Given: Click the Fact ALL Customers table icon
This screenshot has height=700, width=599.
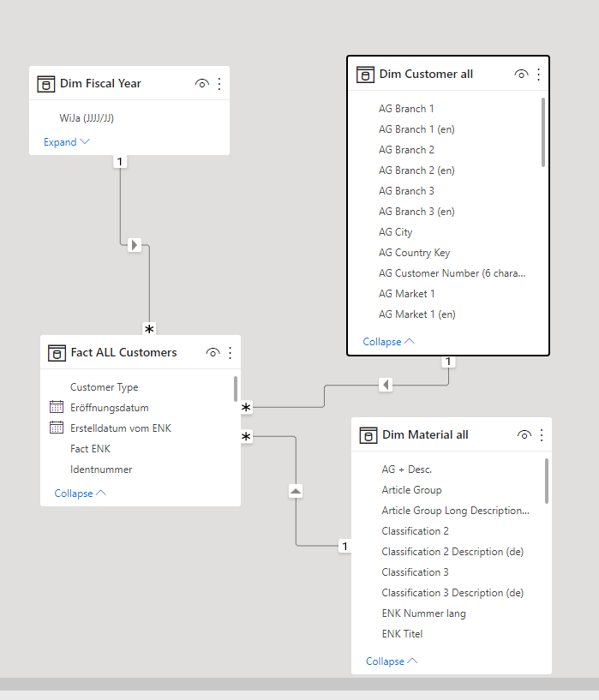Looking at the screenshot, I should (x=57, y=353).
